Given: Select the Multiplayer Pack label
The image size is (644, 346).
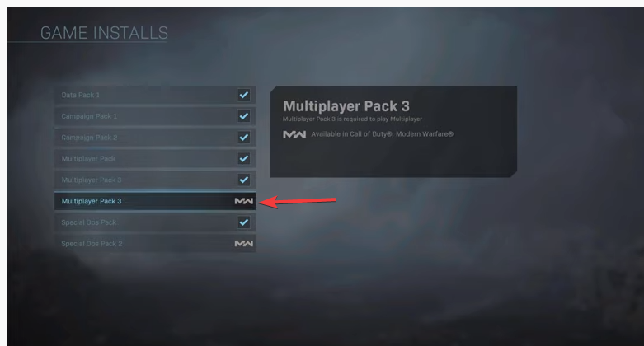Looking at the screenshot, I should tap(88, 158).
